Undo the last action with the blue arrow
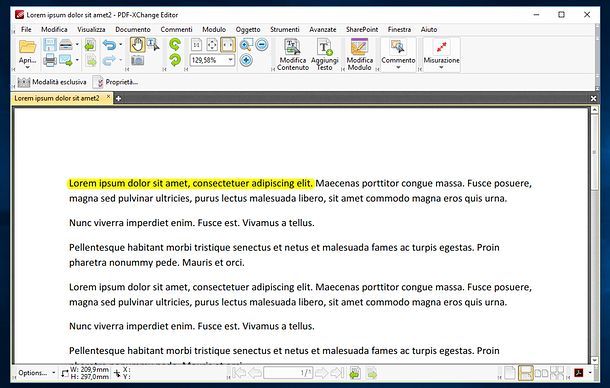Viewport: 610px width, 388px height. [x=109, y=45]
